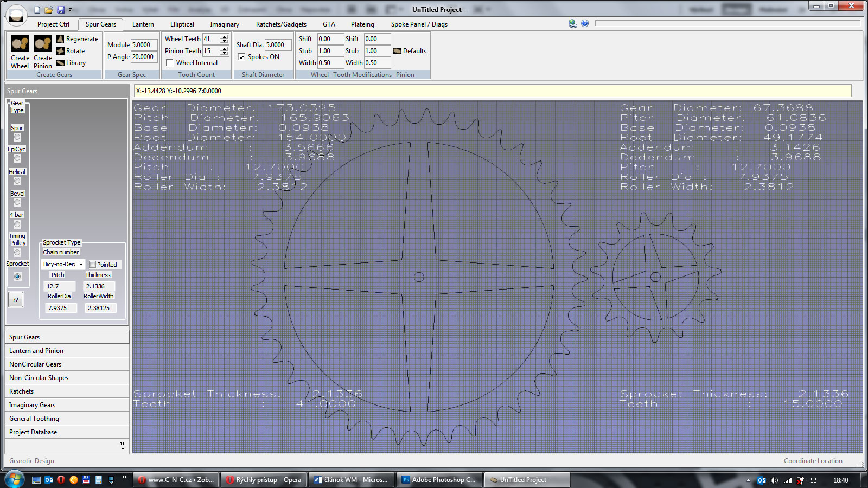Viewport: 868px width, 488px height.
Task: Click the ?? button under gear types
Action: [x=16, y=299]
